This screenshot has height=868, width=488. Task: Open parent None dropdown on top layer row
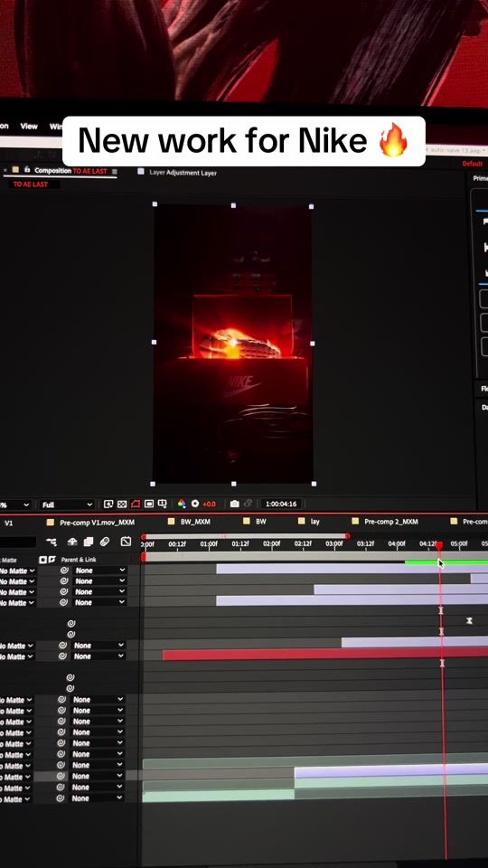(100, 571)
